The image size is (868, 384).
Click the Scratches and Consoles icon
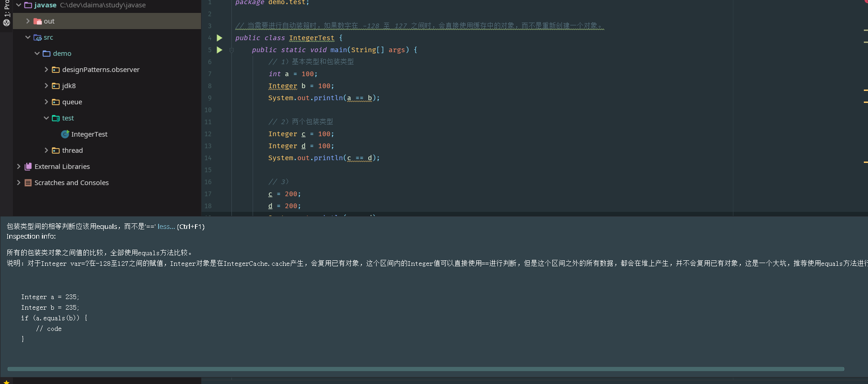pos(28,183)
